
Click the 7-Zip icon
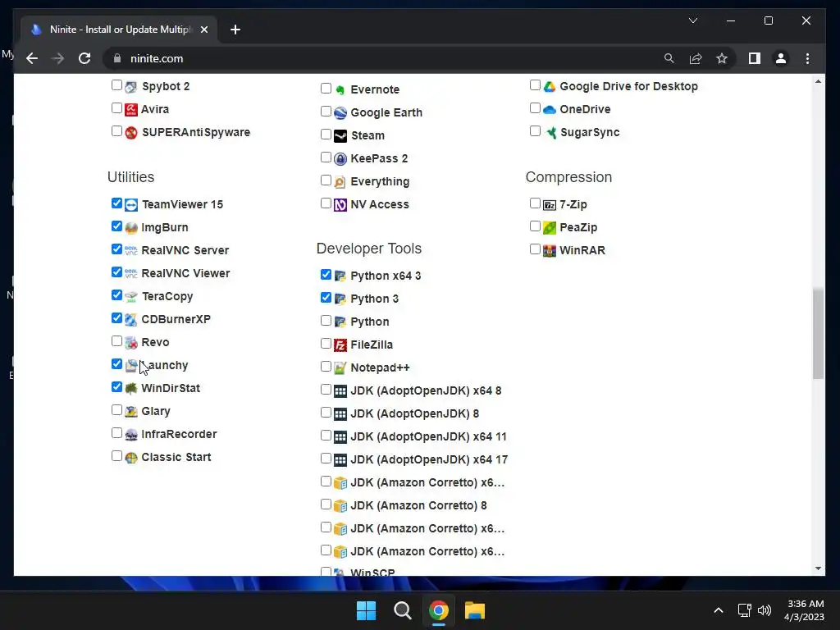tap(549, 204)
